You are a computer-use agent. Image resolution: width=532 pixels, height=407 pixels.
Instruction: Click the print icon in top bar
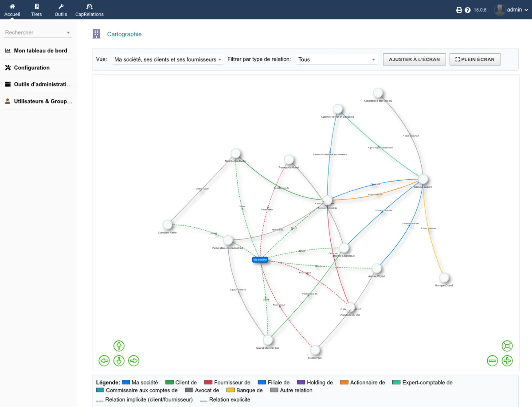[x=459, y=10]
